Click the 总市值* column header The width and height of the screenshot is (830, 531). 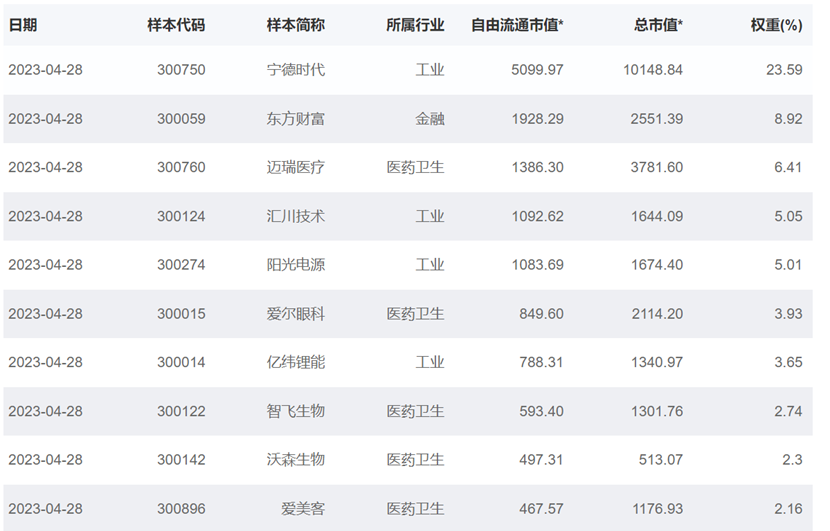[658, 25]
